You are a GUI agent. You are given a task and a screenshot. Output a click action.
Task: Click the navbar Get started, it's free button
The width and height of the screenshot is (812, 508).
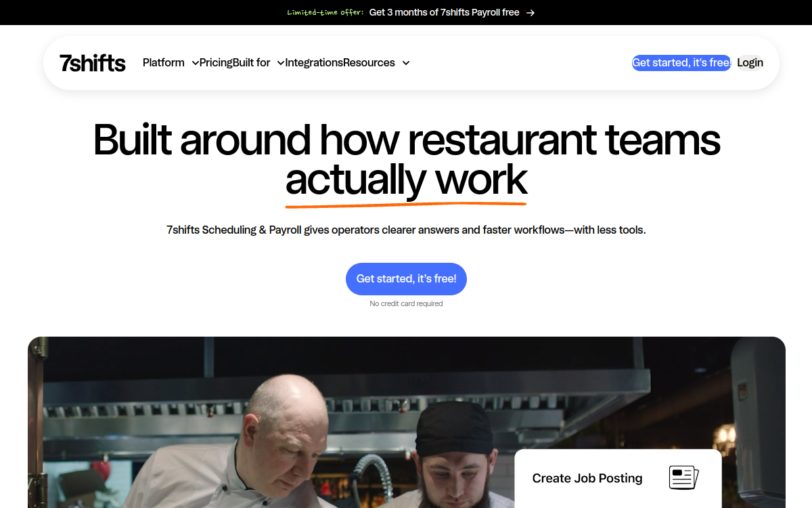[x=681, y=63]
